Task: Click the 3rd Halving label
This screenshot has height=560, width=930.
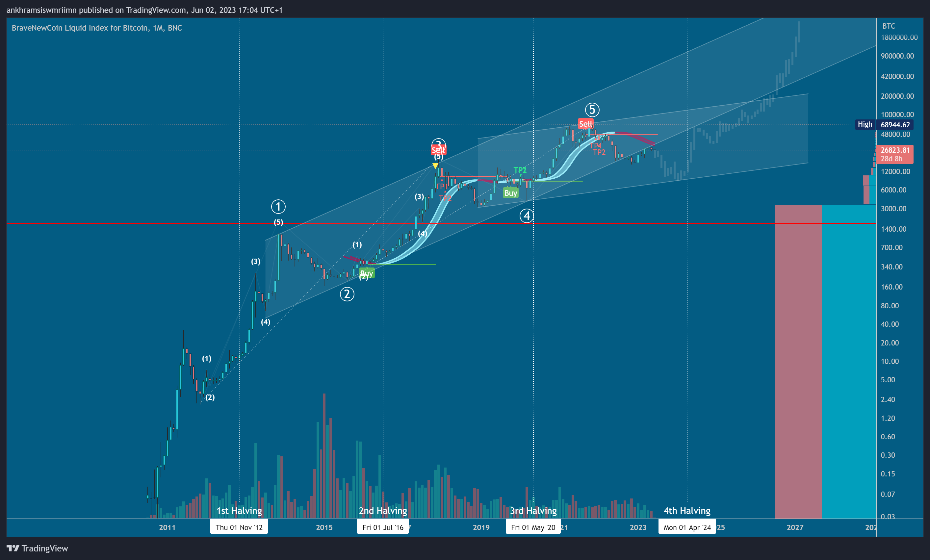Action: 533,511
